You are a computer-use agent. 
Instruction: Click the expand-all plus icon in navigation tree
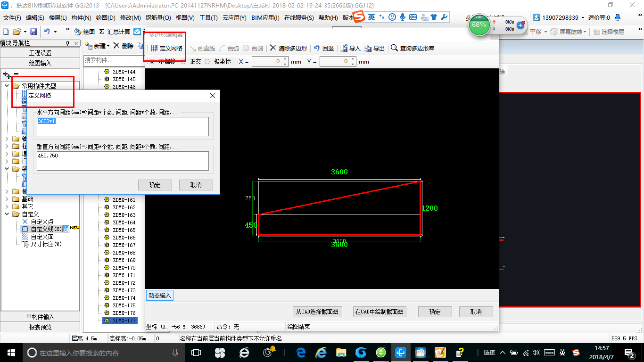(7, 74)
